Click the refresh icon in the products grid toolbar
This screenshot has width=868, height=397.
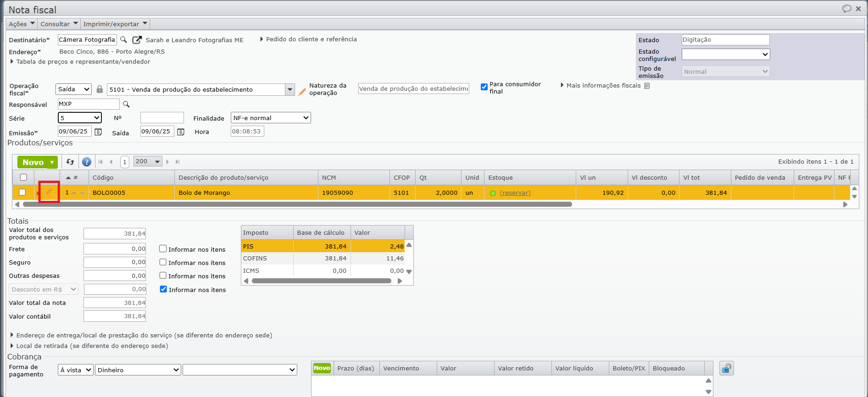(70, 162)
